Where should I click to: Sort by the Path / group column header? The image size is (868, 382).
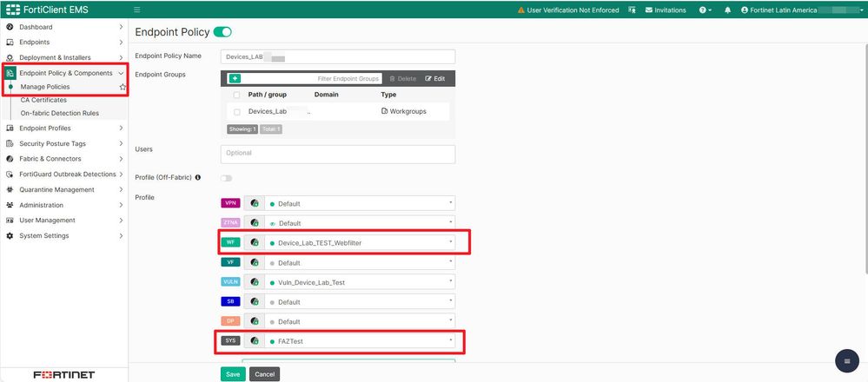268,95
